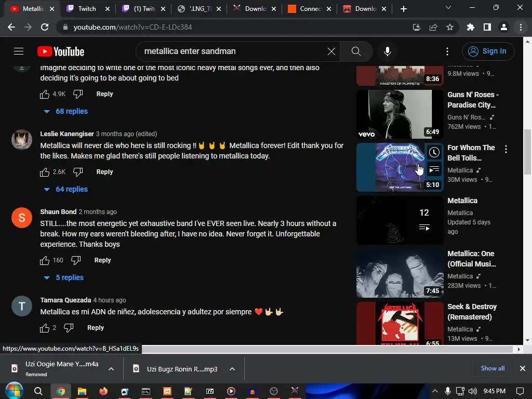Install app icon in address bar
Screen dimensions: 532x399
coord(416,27)
